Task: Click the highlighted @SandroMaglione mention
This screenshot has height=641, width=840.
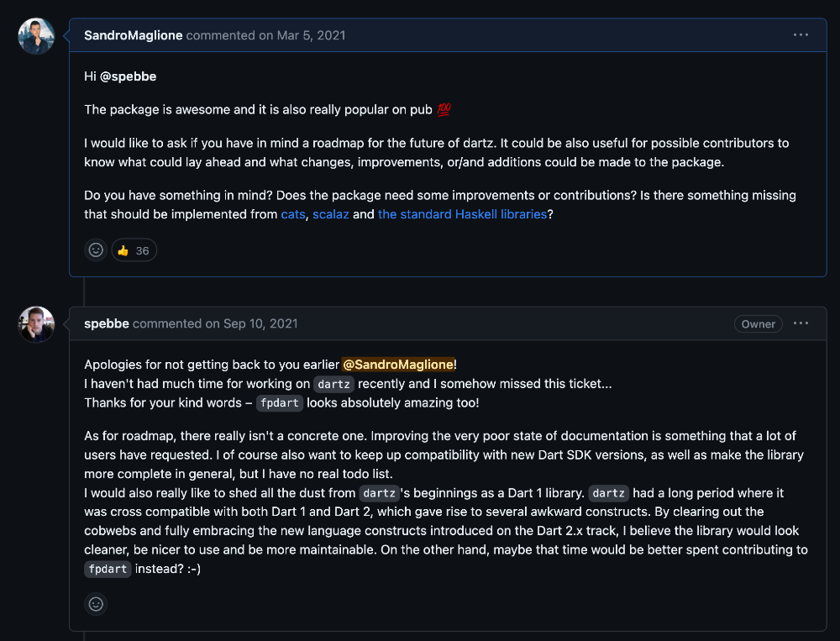Action: (x=399, y=365)
